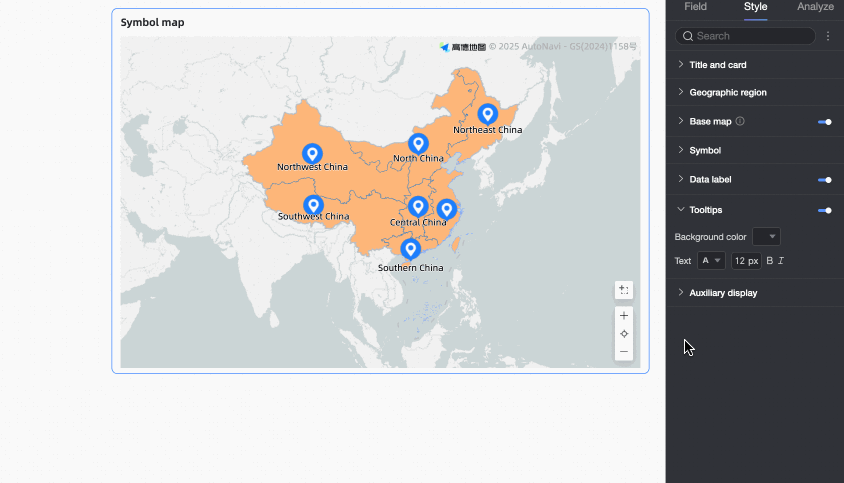This screenshot has height=483, width=844.
Task: Switch to the Analyze tab
Action: point(815,7)
